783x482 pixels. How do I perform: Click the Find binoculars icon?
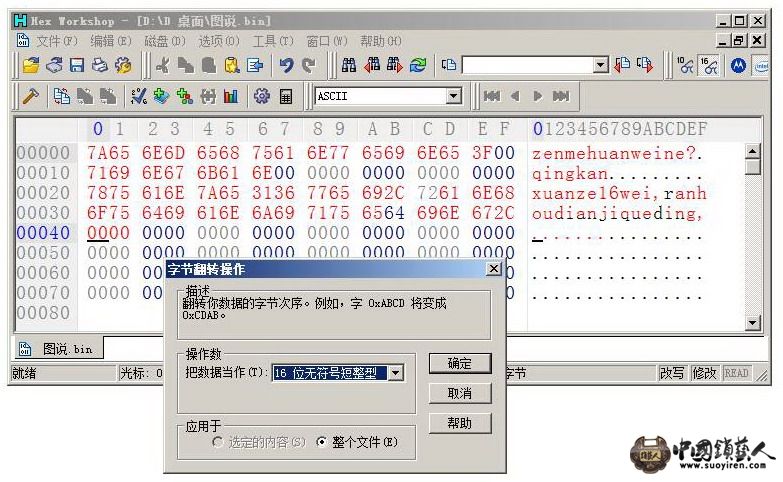coord(349,65)
